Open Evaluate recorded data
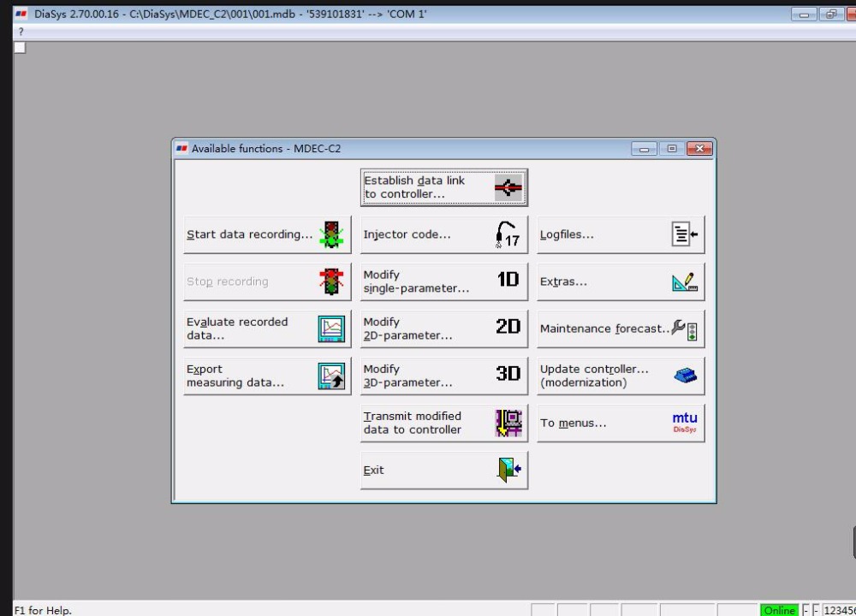The width and height of the screenshot is (856, 616). pyautogui.click(x=267, y=329)
